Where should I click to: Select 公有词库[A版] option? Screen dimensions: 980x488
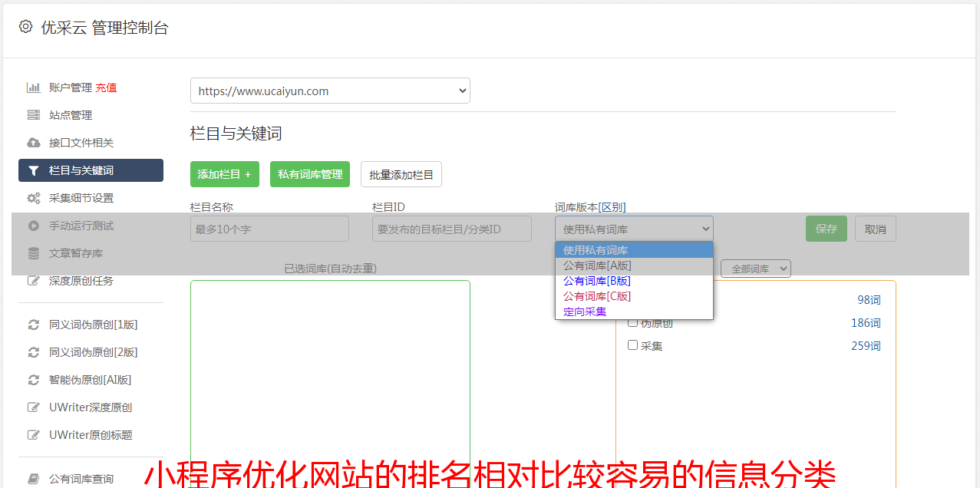click(634, 265)
